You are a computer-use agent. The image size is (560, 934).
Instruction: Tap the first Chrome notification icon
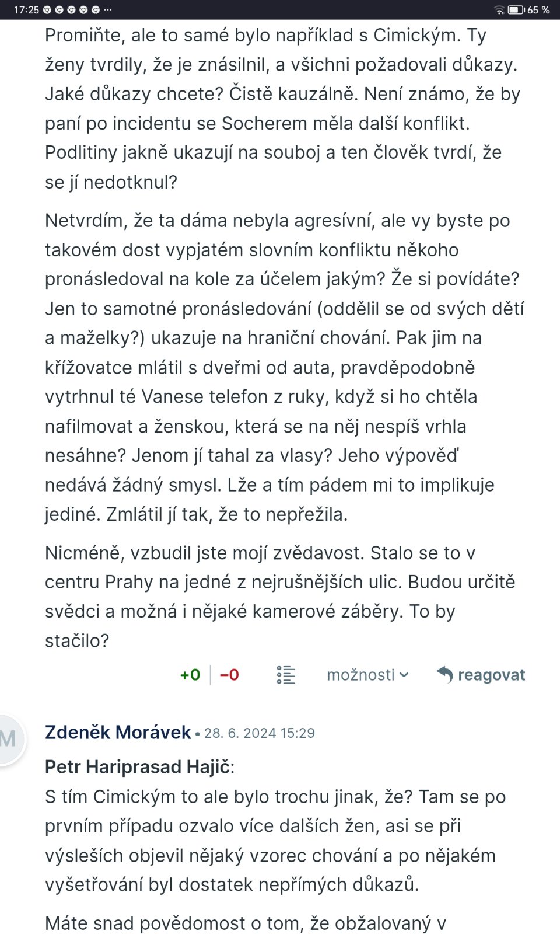pos(47,10)
